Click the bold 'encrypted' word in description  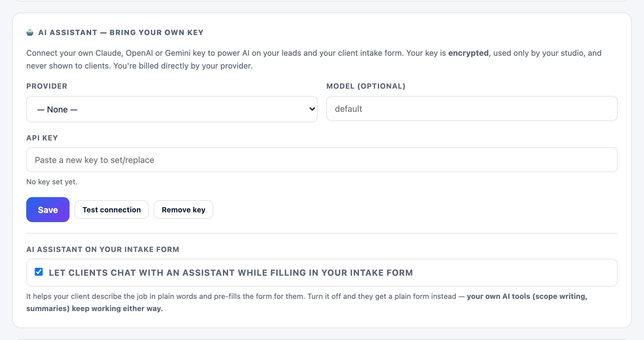tap(468, 53)
